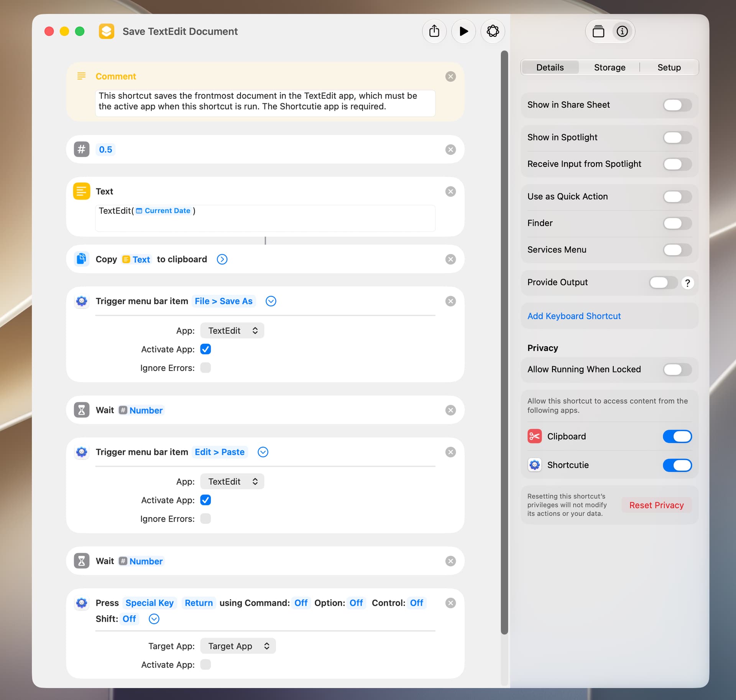This screenshot has height=700, width=736.
Task: Toggle Receive Input from Spotlight switch
Action: (677, 164)
